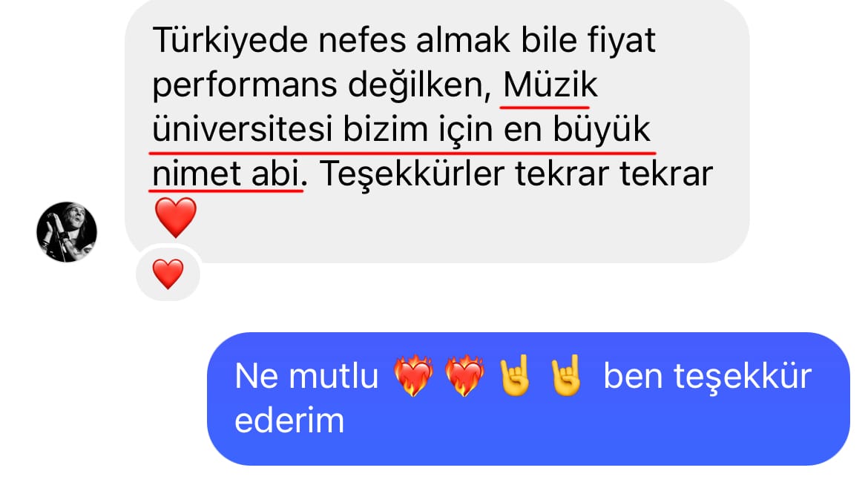Click the text "ben teşekkür" in the blue bubble
Image resolution: width=868 pixels, height=482 pixels.
pos(708,376)
